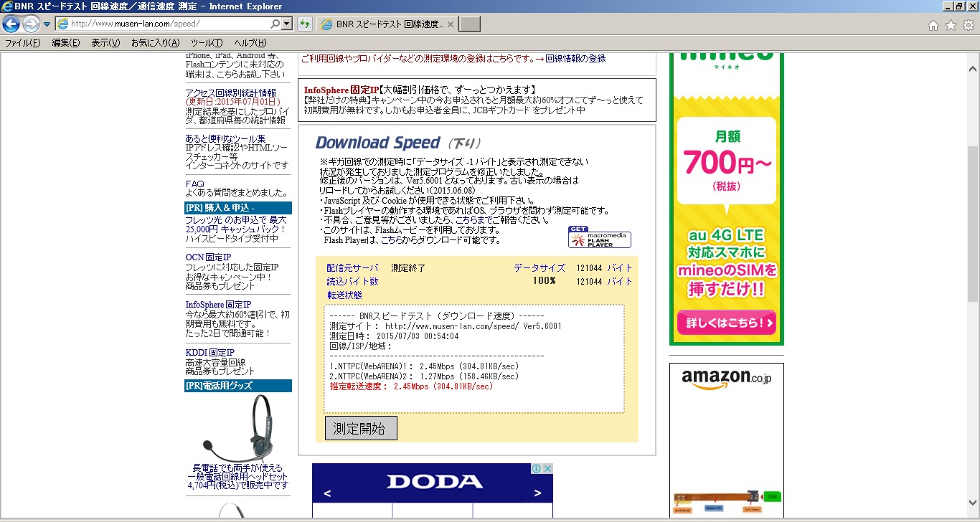Click the scrollbar down arrow
Screen dimensions: 980x522
pyautogui.click(x=974, y=502)
